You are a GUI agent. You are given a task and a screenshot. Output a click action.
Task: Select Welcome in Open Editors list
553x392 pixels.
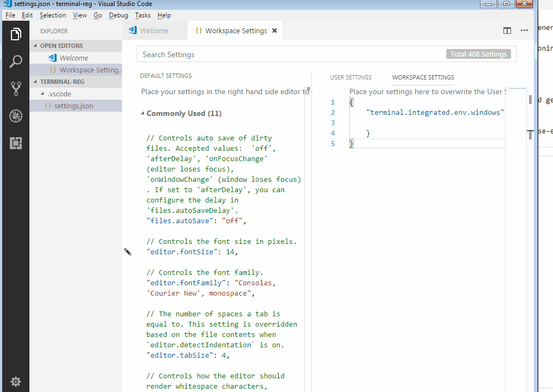(76, 58)
